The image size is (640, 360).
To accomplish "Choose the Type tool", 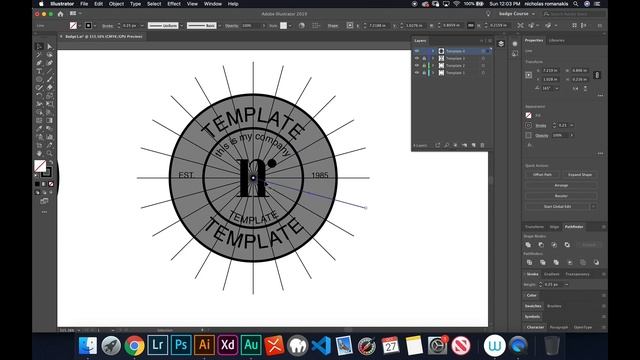I will [x=39, y=71].
